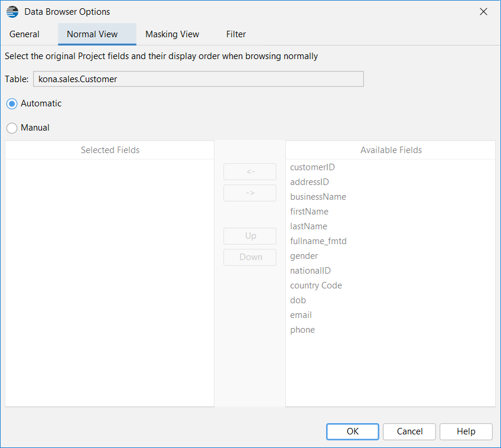501x448 pixels.
Task: Choose the email field
Action: click(x=391, y=315)
